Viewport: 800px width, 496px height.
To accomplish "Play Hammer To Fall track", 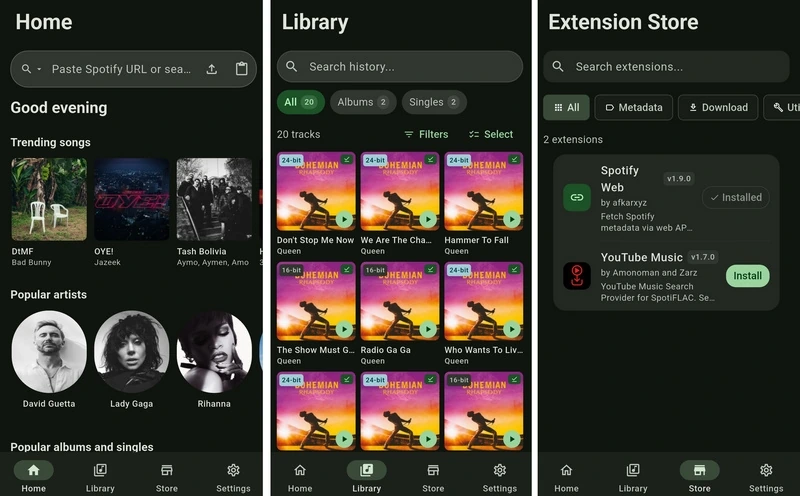I will point(512,219).
